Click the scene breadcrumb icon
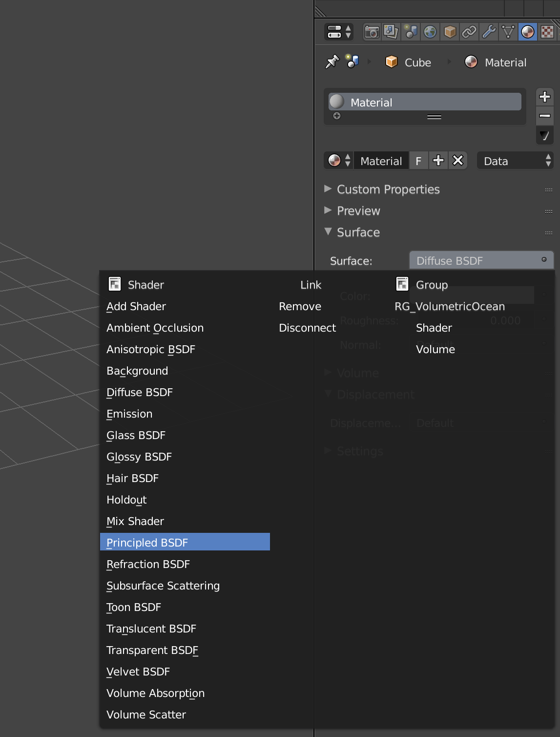This screenshot has width=560, height=737. [x=352, y=62]
